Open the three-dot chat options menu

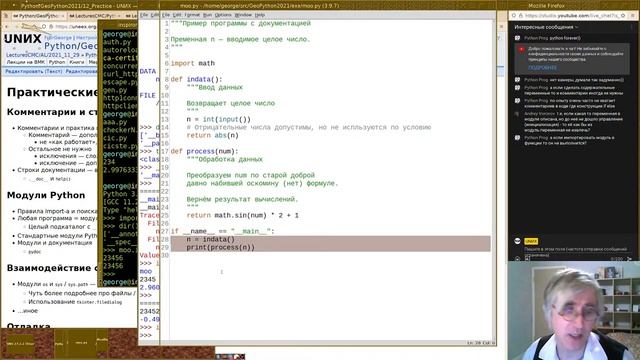632,27
